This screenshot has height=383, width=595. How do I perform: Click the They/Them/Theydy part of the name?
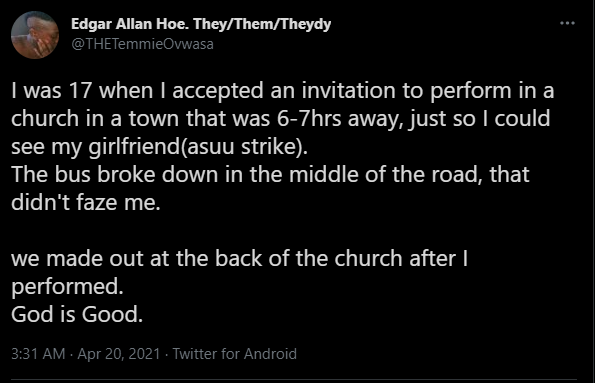tap(262, 24)
